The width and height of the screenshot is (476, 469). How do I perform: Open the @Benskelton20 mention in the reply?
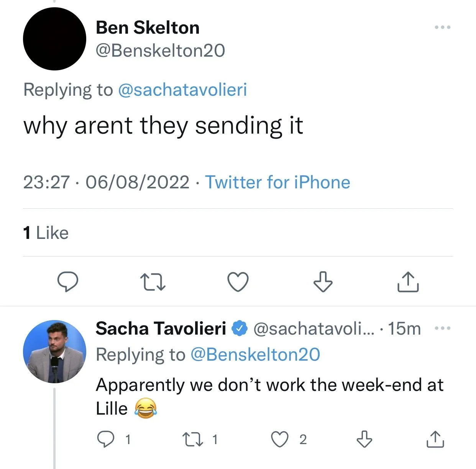click(x=255, y=355)
